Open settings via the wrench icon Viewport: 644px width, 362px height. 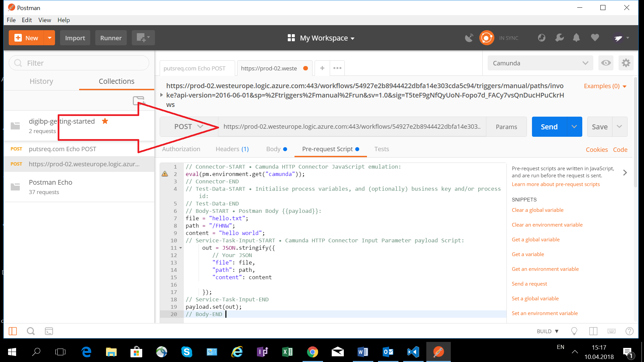click(559, 38)
